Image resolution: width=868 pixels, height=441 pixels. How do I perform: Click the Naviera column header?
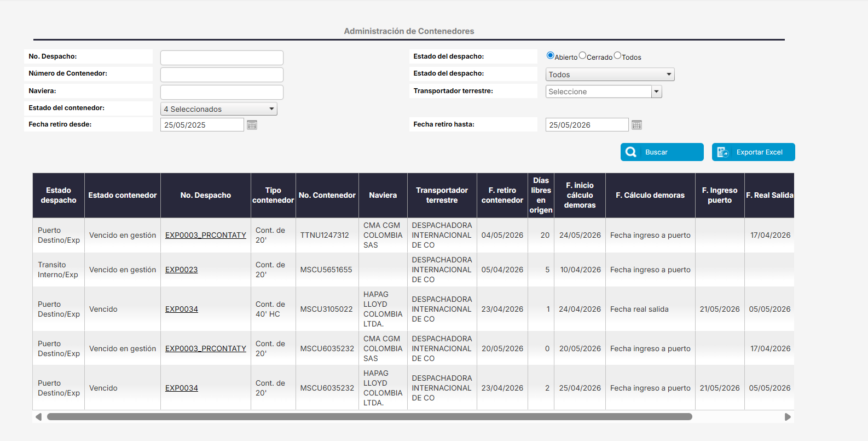(383, 195)
